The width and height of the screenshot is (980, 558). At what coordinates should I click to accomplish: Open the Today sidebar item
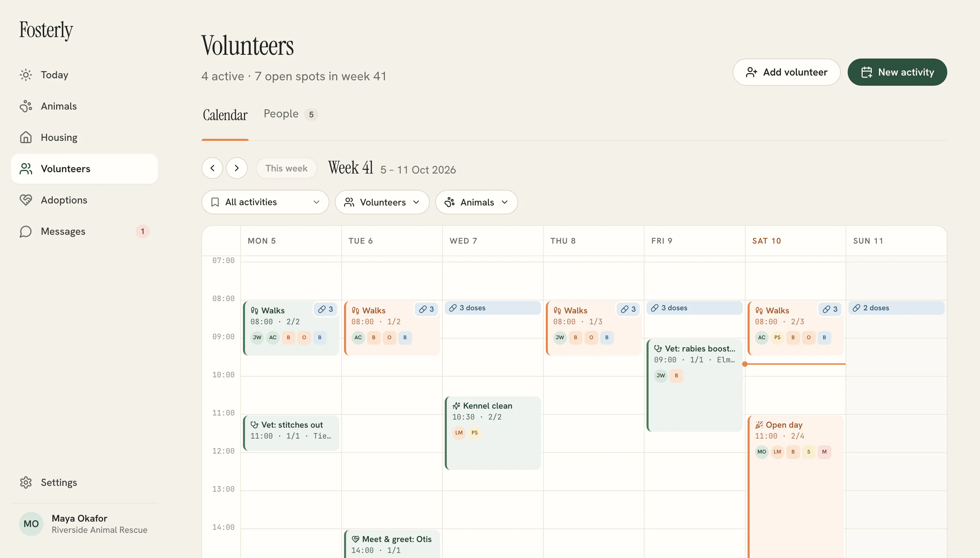pos(84,75)
